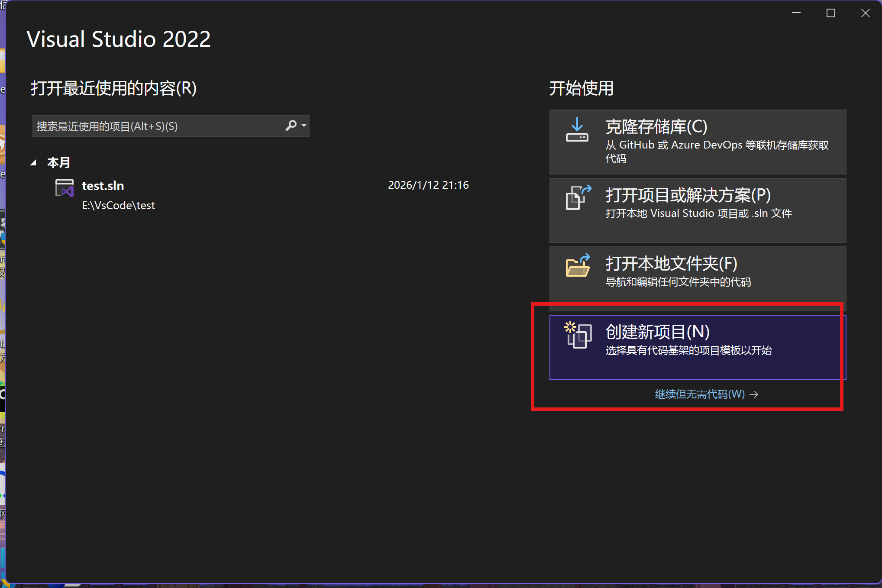882x588 pixels.
Task: Minimize the Visual Studio 2022 window
Action: [796, 13]
